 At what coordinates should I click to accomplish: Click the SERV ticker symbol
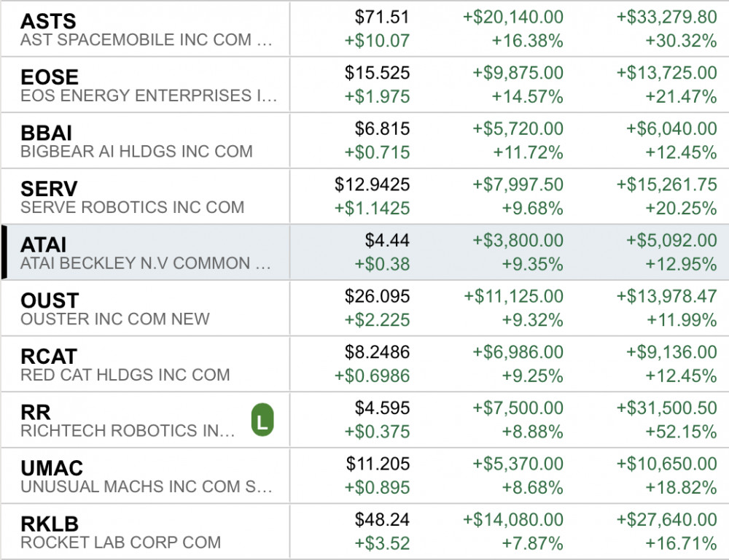click(x=49, y=189)
